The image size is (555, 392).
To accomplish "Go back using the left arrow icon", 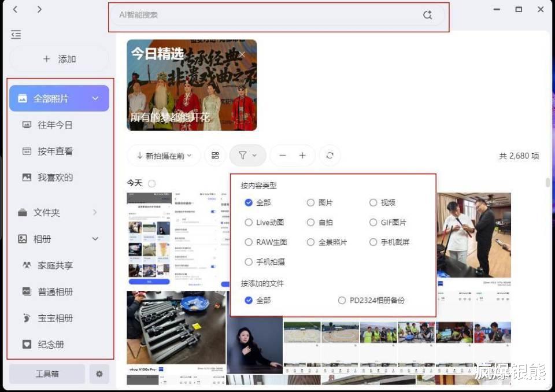I will tap(15, 10).
